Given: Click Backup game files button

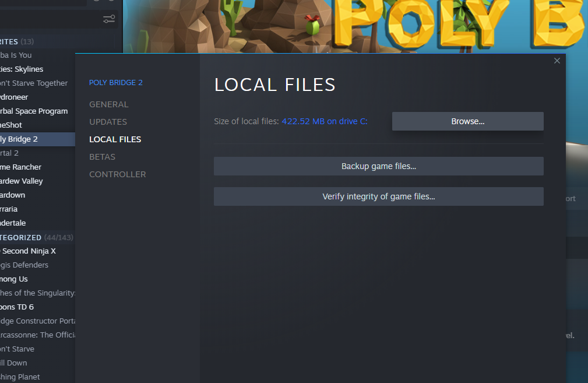Looking at the screenshot, I should click(378, 166).
